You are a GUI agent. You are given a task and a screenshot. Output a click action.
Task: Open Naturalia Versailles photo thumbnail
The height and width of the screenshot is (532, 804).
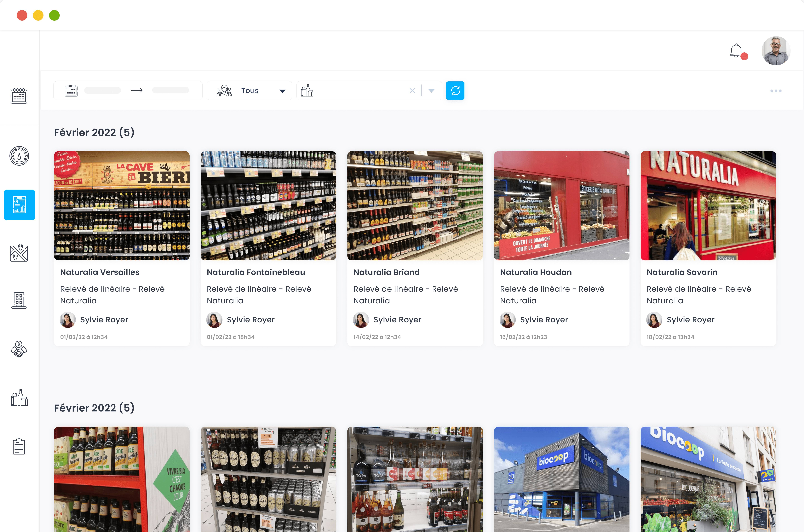[x=122, y=206]
